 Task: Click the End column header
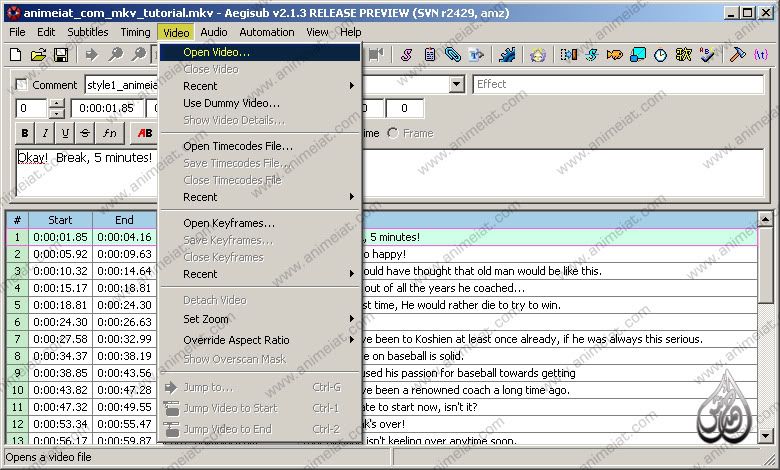pos(124,220)
